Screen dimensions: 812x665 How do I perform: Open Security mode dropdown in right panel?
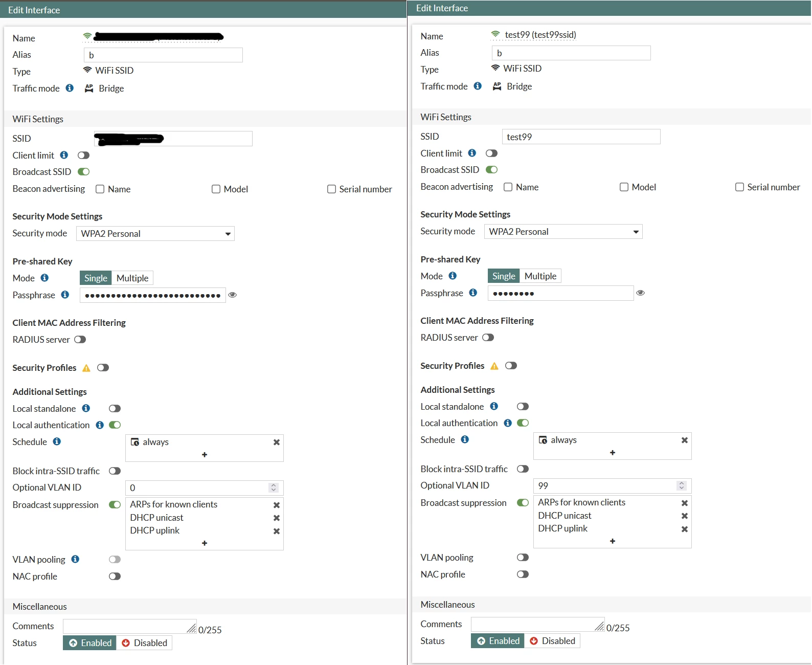(563, 232)
